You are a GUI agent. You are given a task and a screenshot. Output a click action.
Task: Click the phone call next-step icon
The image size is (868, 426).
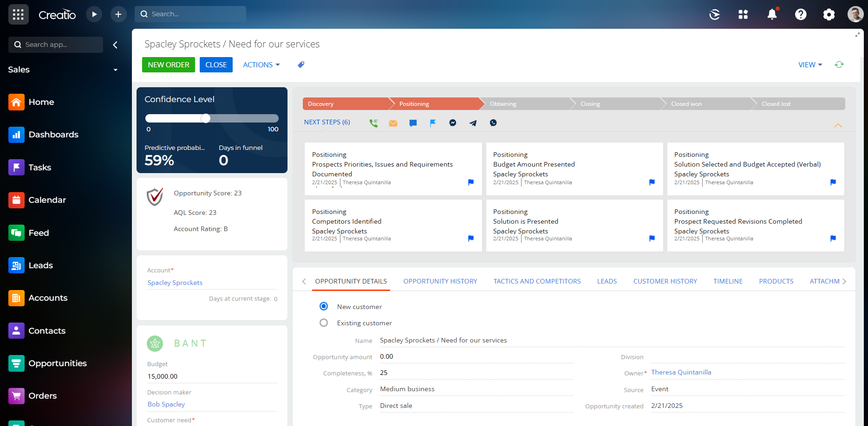coord(373,123)
